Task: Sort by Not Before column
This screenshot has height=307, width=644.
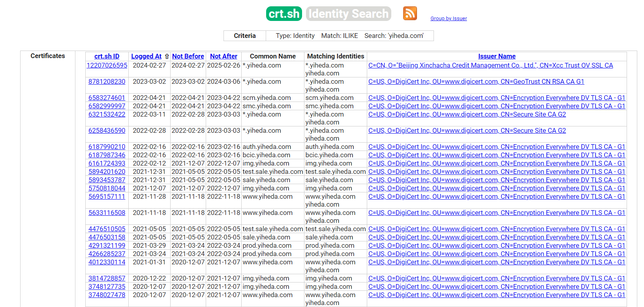Action: click(188, 57)
